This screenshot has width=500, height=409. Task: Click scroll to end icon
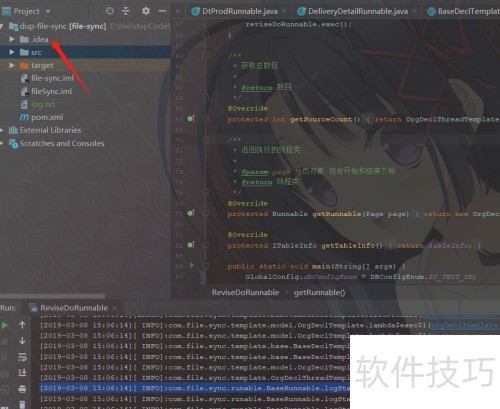[22, 372]
